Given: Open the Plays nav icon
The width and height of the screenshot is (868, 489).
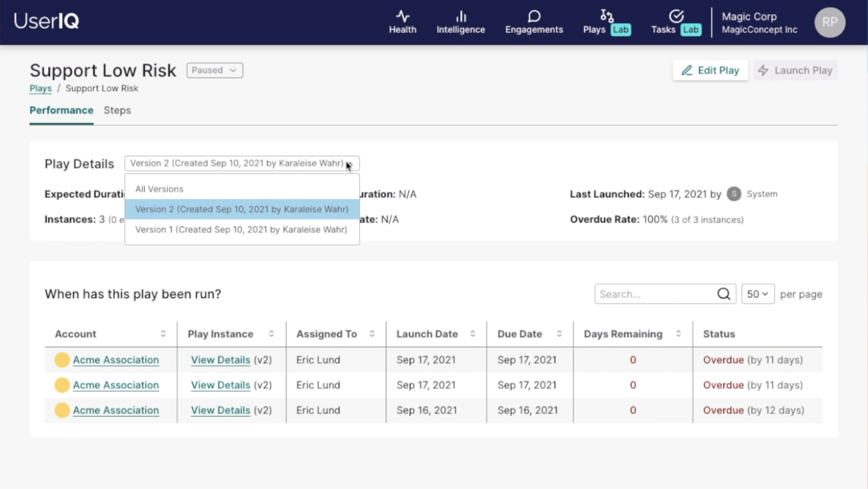Looking at the screenshot, I should tap(606, 17).
